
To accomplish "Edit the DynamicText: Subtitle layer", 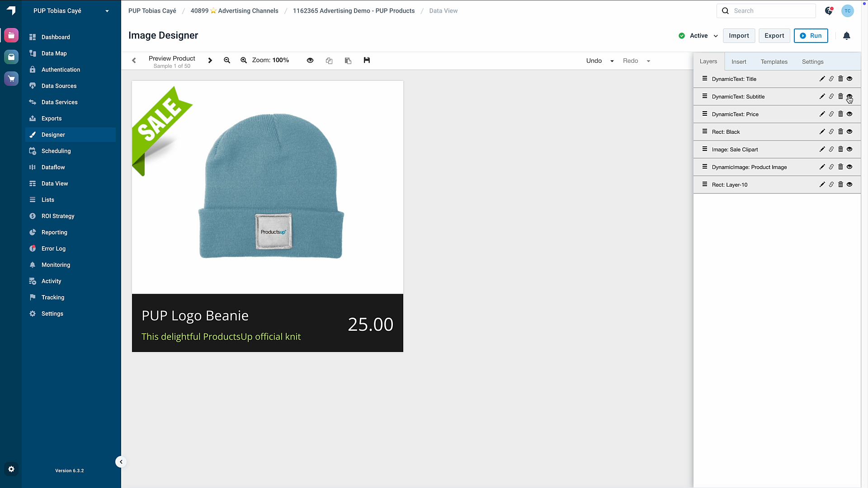I will click(822, 96).
